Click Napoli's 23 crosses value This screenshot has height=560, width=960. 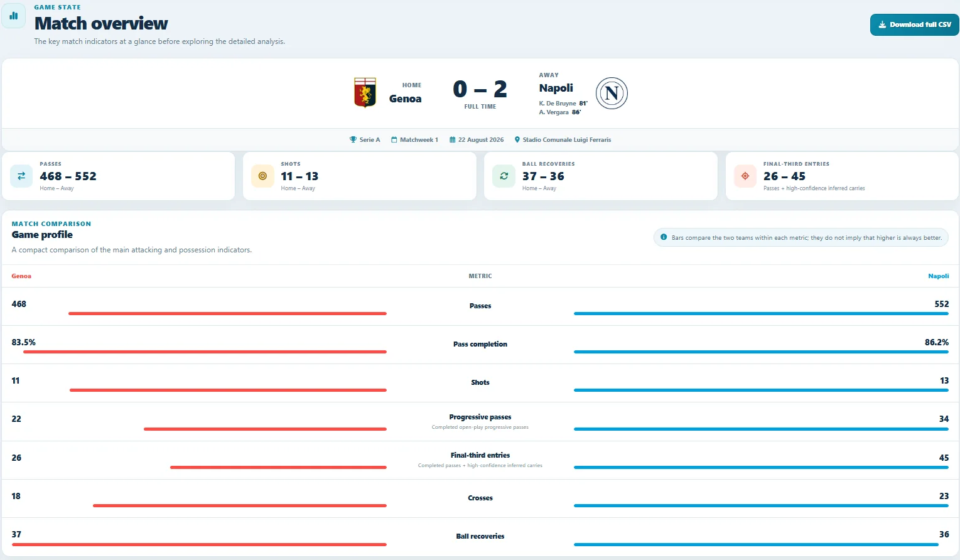click(x=944, y=497)
